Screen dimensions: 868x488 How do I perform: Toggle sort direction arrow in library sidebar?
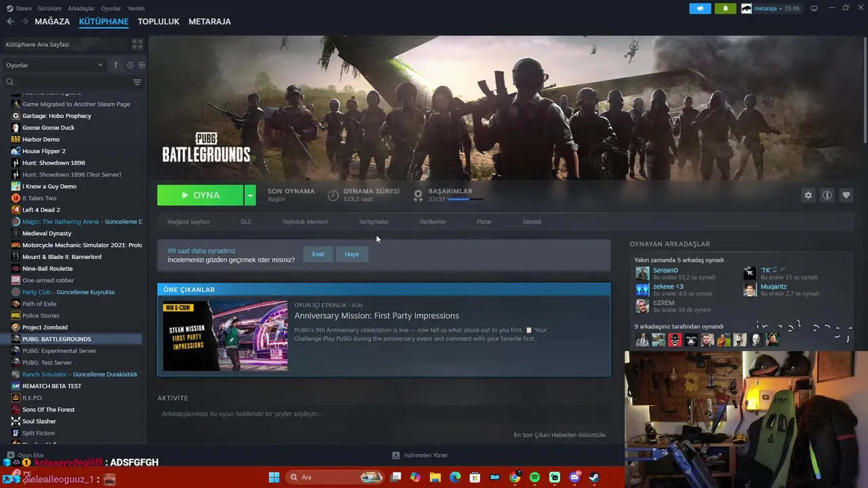pos(115,65)
